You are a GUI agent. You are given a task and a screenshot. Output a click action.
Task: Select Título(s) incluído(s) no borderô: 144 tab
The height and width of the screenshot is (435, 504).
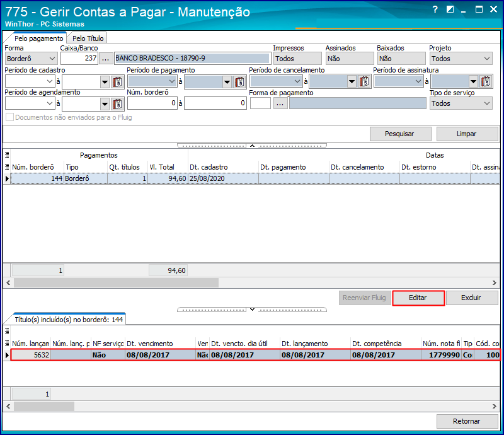point(69,320)
